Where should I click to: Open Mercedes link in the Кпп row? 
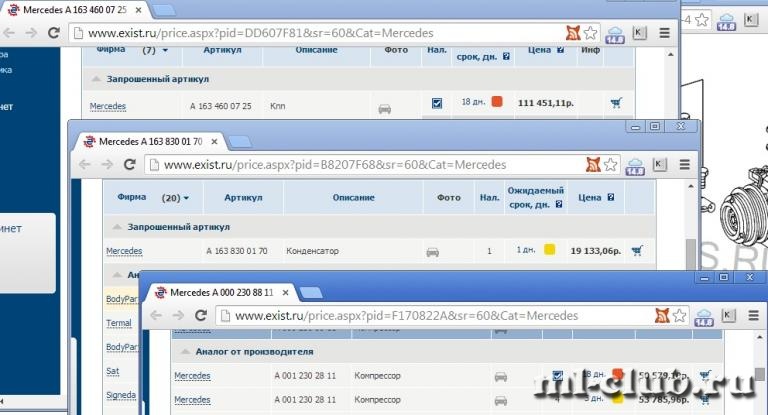pos(108,106)
